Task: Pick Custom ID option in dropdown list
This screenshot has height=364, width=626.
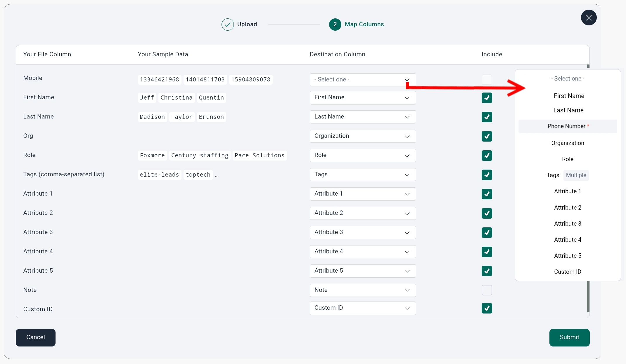Action: click(x=568, y=272)
